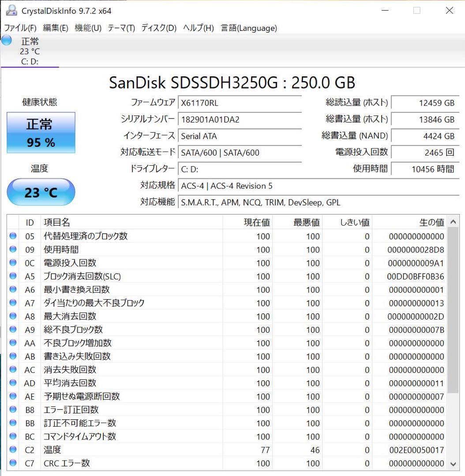Click the blue dot beside CRC エラー数 row

[13, 463]
